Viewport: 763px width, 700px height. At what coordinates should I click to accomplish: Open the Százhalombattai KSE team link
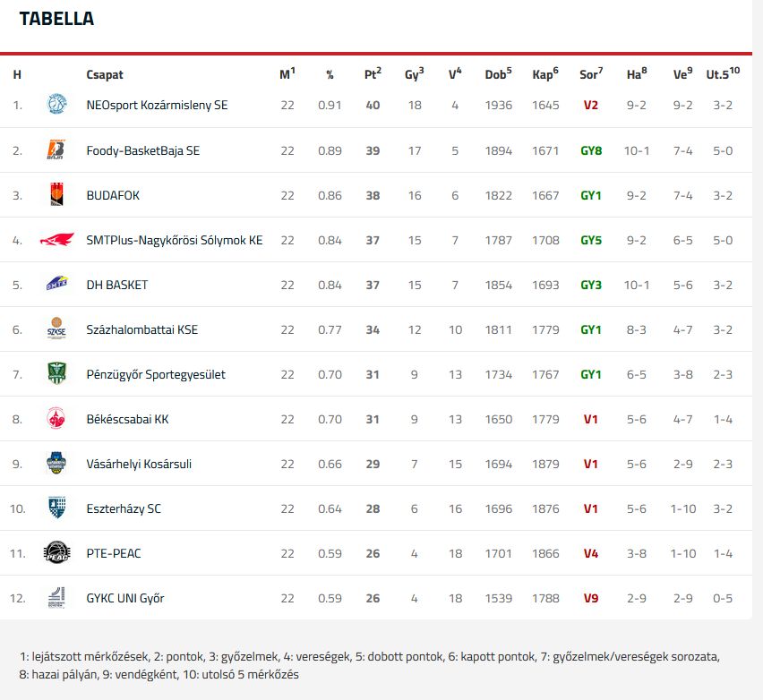click(x=141, y=329)
